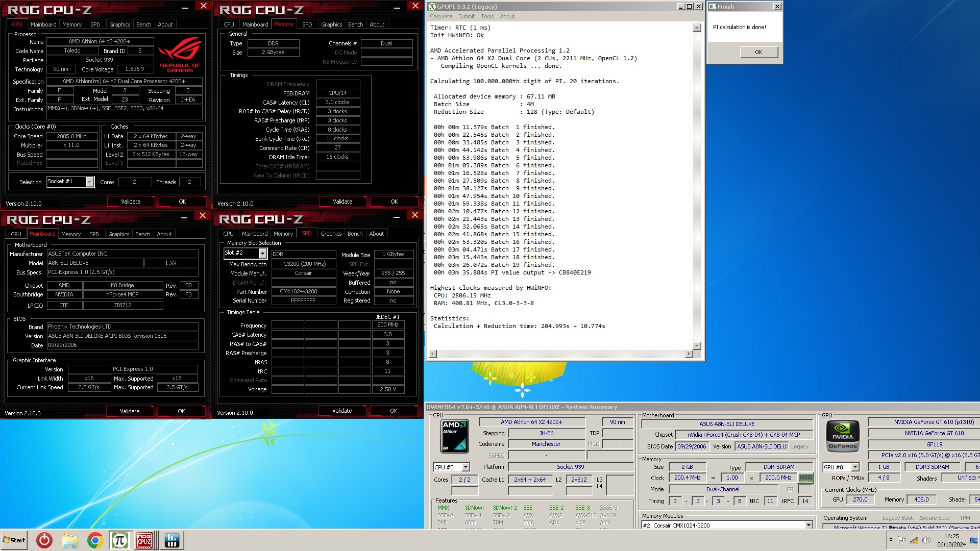Open the CPU #0 dropdown in HWiNFO
980x551 pixels.
tap(465, 467)
